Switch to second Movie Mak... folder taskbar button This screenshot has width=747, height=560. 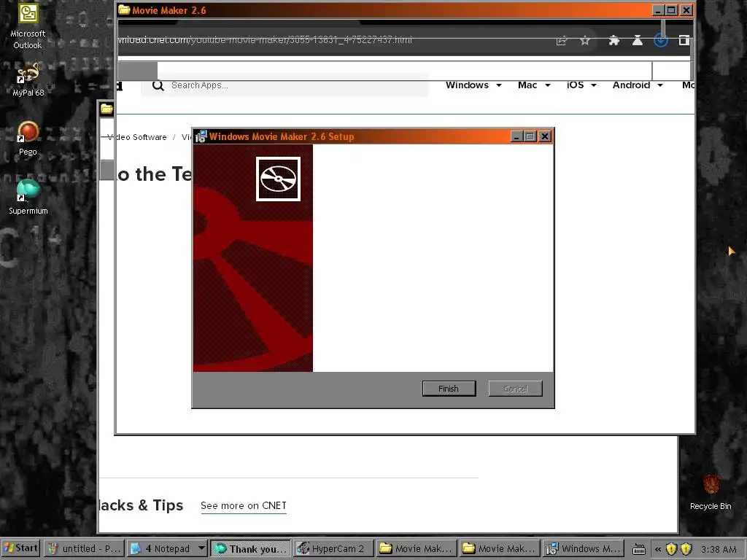point(500,548)
